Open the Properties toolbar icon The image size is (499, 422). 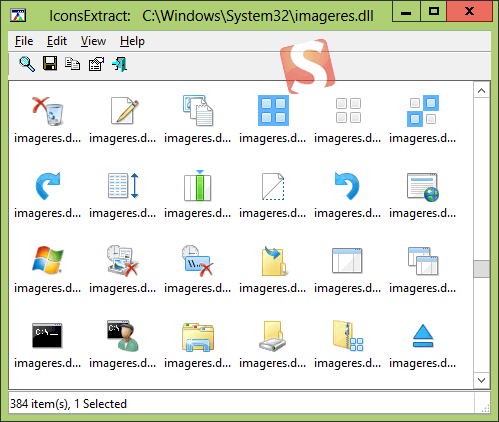(96, 64)
